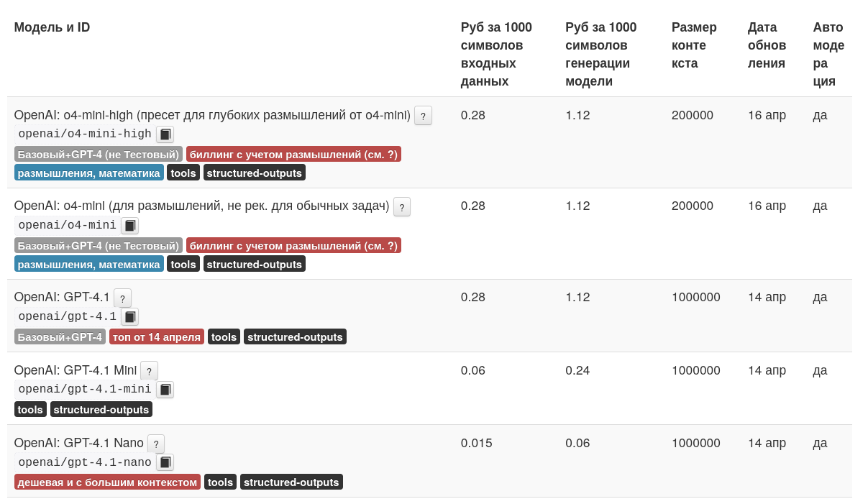Click structured-outputs tag in o4-mini-high row

tap(255, 173)
